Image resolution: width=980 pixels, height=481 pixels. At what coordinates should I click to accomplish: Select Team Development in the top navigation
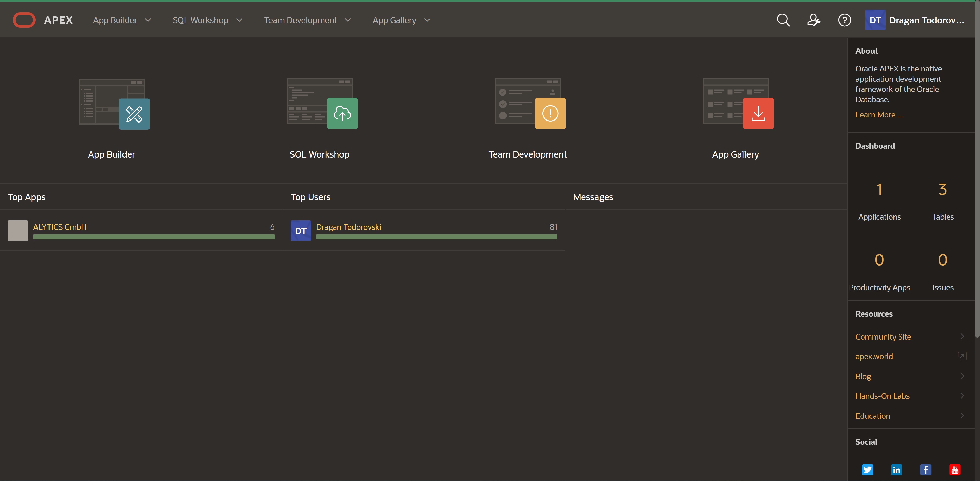[x=301, y=20]
